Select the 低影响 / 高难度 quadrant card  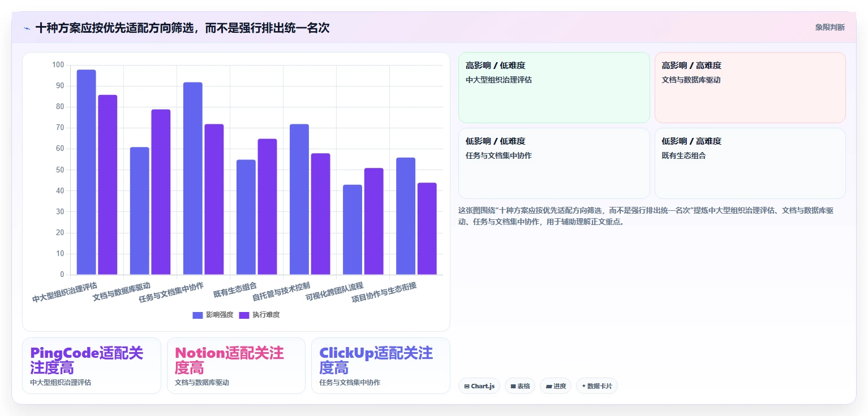coord(750,163)
